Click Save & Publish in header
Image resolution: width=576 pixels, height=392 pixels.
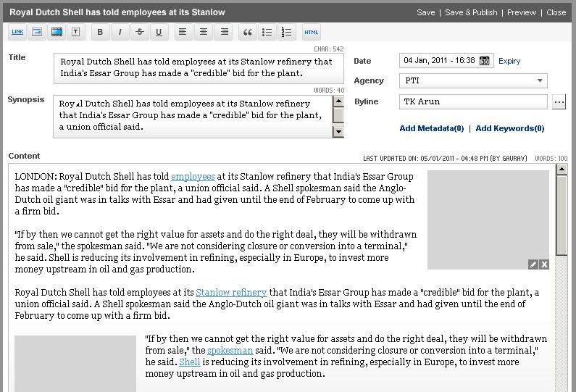(x=471, y=12)
